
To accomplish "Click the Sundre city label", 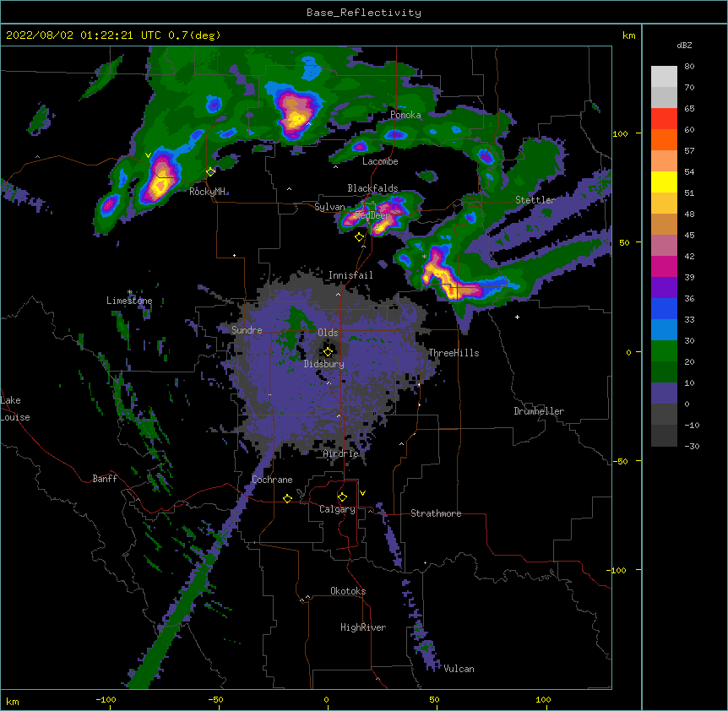I will pyautogui.click(x=247, y=330).
